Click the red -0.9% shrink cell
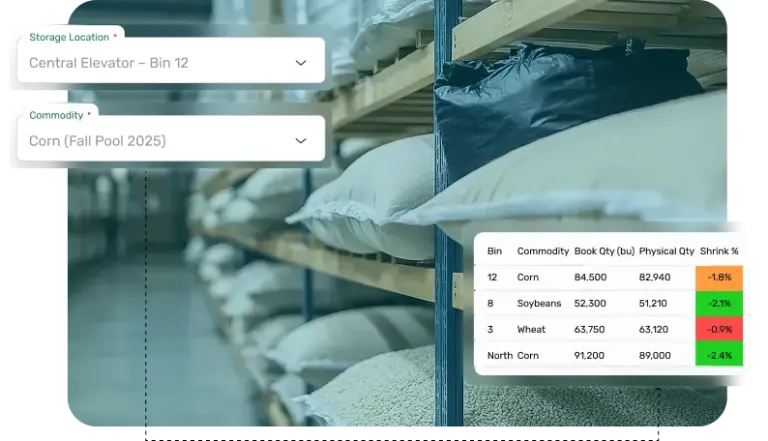768x441 pixels. [x=719, y=329]
